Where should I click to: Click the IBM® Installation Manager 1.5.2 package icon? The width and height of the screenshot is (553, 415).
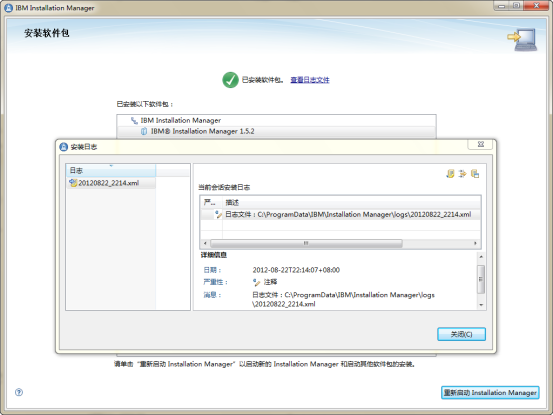(x=144, y=131)
